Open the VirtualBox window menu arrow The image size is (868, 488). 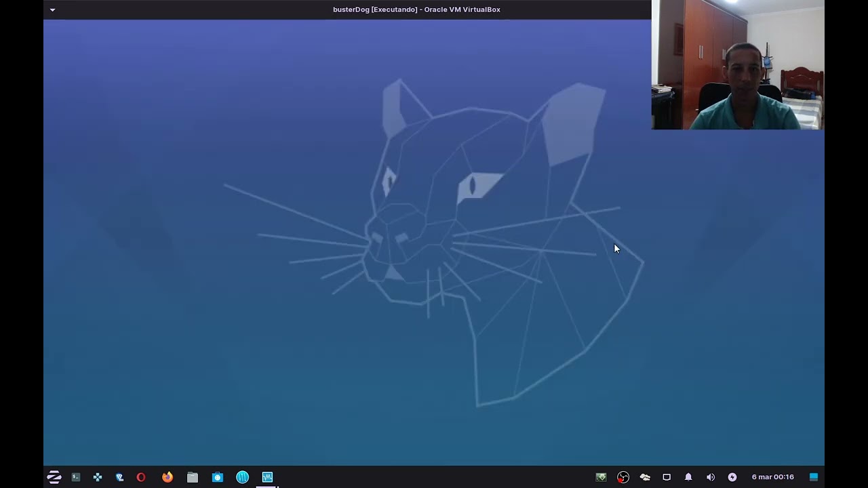point(52,9)
